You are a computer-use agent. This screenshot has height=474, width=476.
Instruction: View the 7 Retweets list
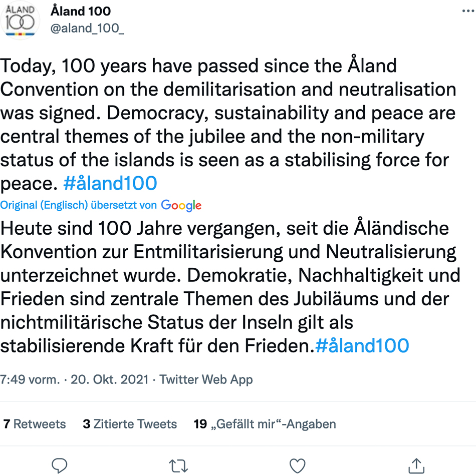point(34,424)
